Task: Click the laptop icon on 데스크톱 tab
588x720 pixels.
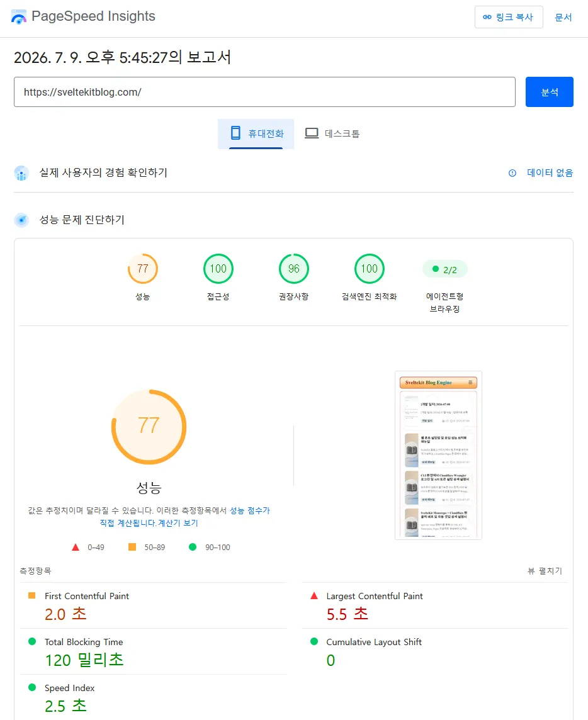Action: (312, 133)
